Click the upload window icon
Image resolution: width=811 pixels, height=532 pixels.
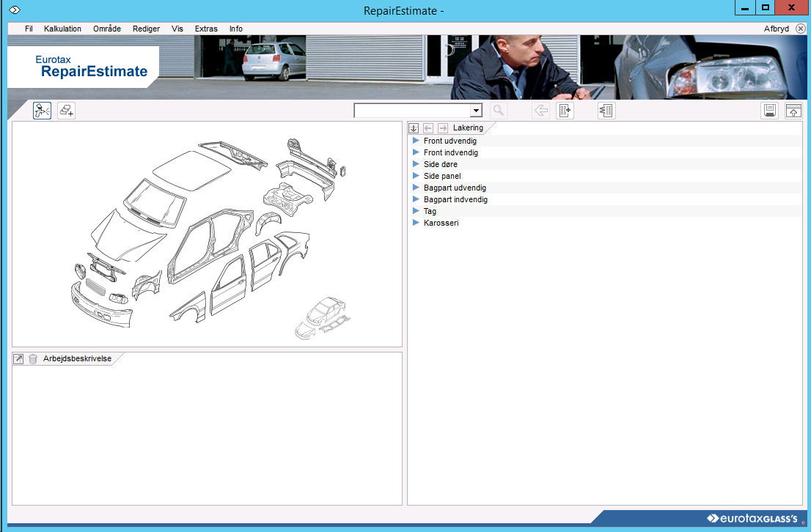point(793,110)
